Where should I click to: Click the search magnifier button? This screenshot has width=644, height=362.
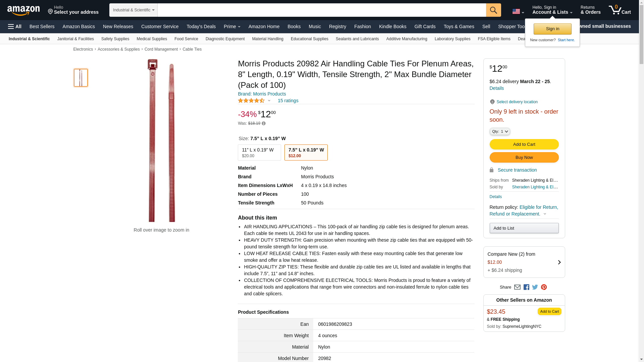click(493, 10)
